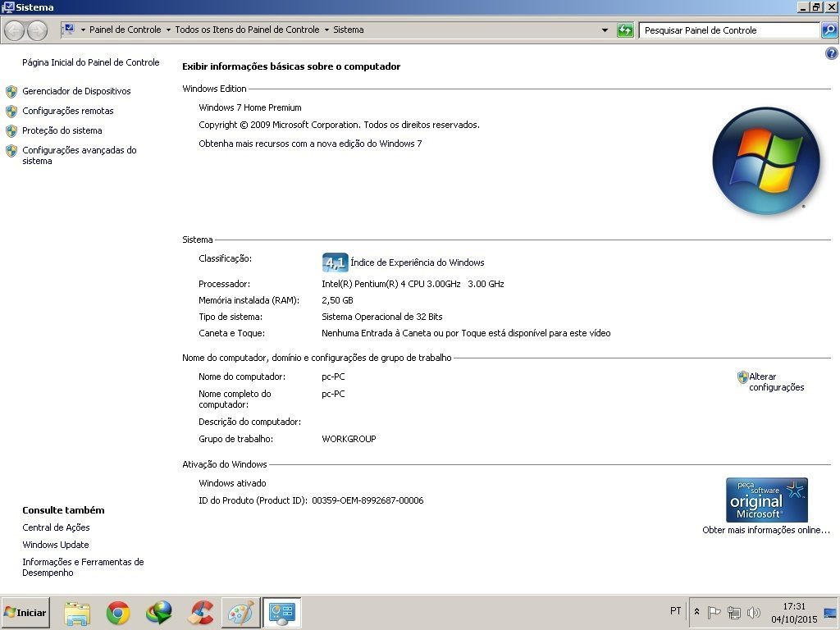840x630 pixels.
Task: Open CCleaner from the taskbar
Action: tap(200, 612)
